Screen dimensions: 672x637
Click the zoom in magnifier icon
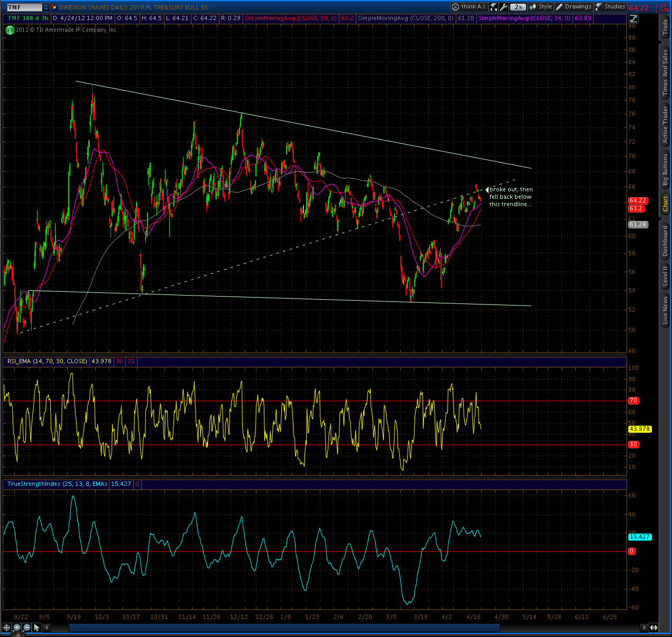(x=17, y=627)
